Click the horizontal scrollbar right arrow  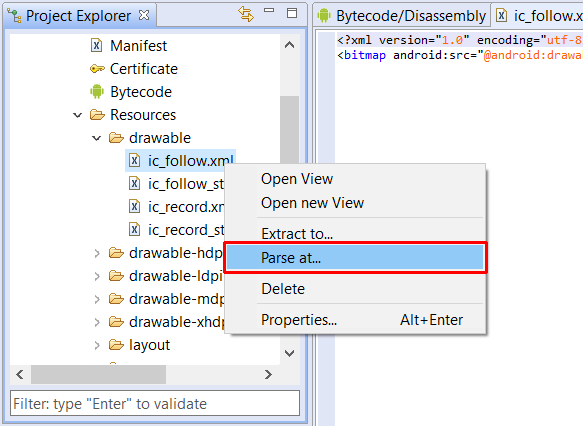pos(268,374)
